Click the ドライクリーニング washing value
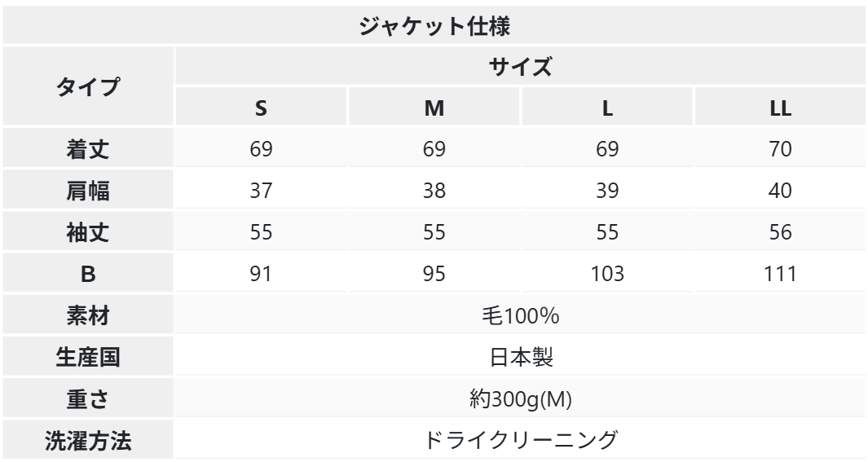Image resolution: width=868 pixels, height=462 pixels. 520,441
